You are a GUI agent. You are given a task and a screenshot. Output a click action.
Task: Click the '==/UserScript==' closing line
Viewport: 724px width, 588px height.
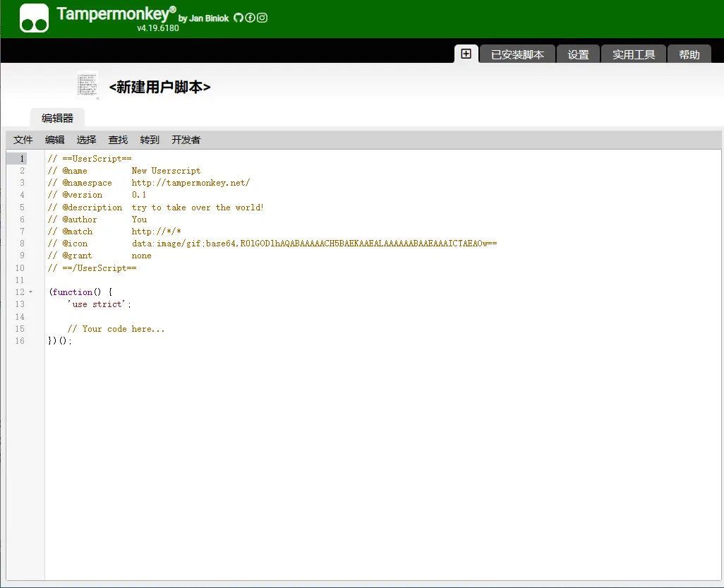tap(92, 268)
